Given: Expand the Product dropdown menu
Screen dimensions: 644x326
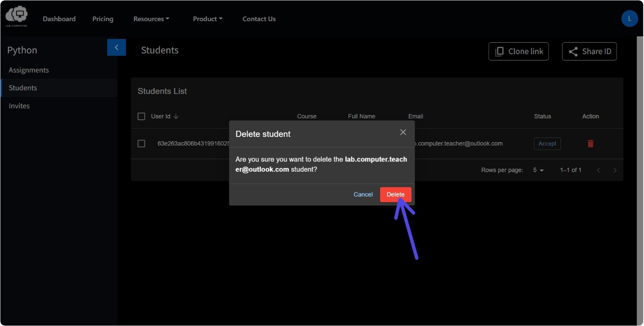Looking at the screenshot, I should 207,19.
